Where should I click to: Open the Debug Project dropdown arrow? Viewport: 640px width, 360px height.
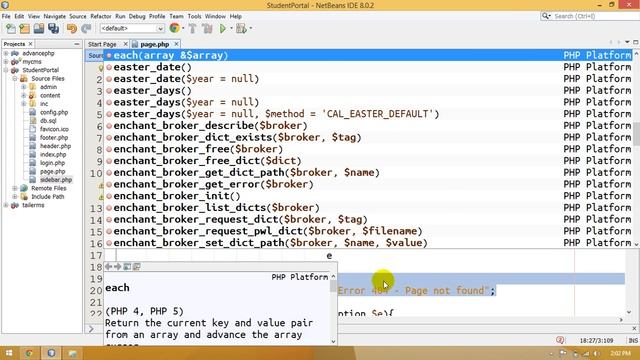pyautogui.click(x=250, y=28)
